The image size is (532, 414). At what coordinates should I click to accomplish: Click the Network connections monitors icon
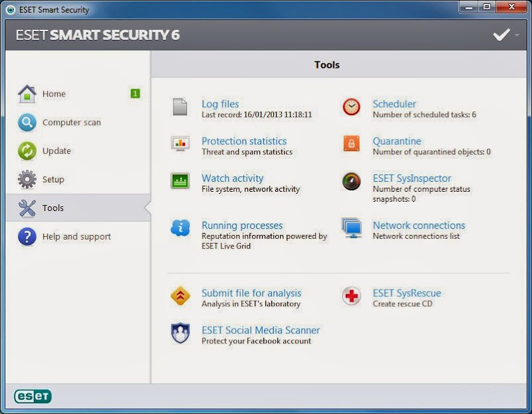pos(352,228)
